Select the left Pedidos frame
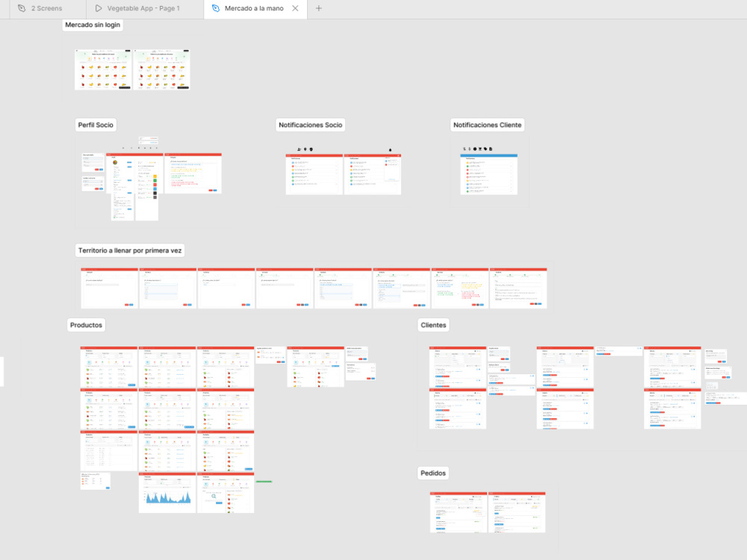The width and height of the screenshot is (747, 560). click(459, 512)
